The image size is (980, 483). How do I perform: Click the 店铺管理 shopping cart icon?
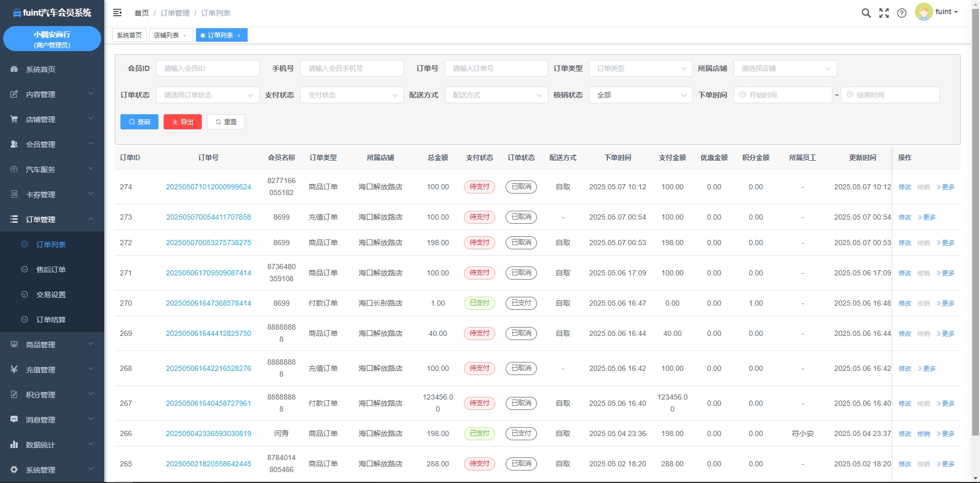[14, 119]
